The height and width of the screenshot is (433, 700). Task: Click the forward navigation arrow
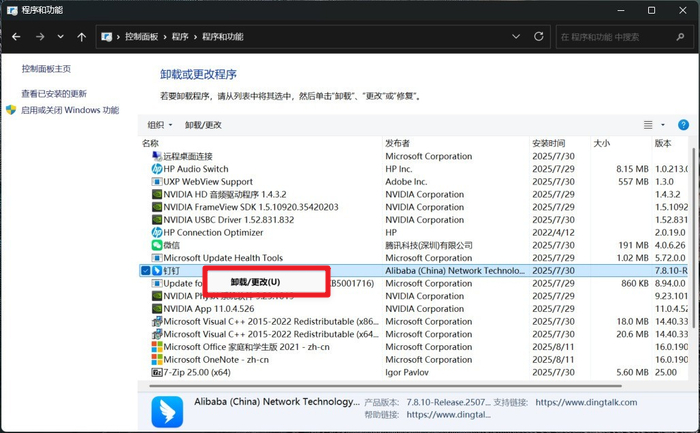point(40,37)
